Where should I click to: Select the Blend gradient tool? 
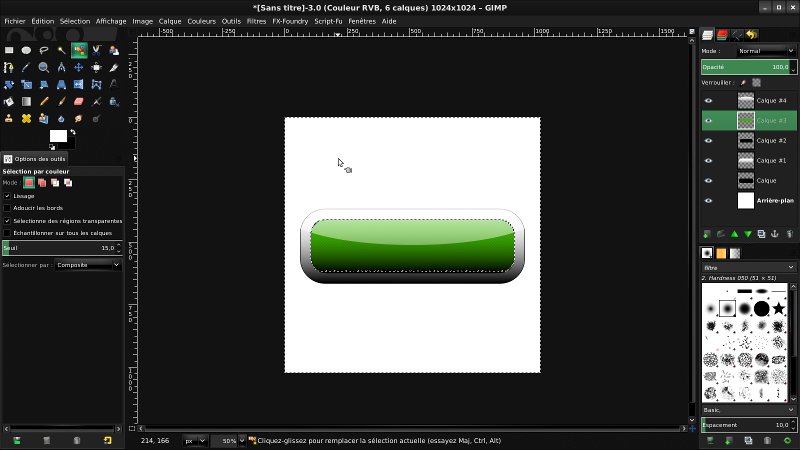point(27,102)
